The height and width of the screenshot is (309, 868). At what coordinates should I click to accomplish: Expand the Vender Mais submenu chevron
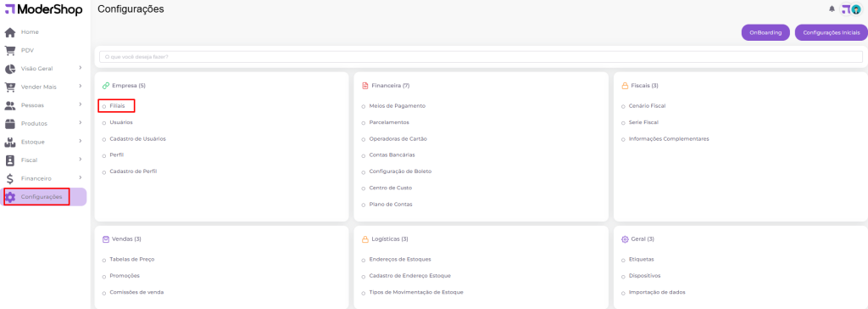81,86
